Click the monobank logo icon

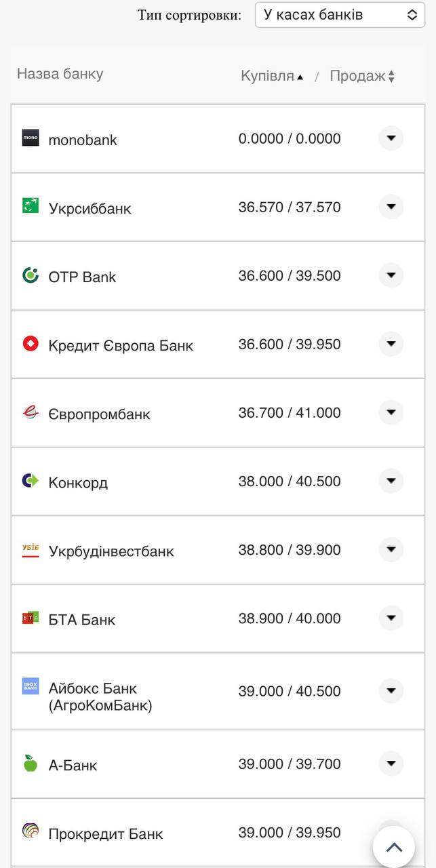coord(30,138)
